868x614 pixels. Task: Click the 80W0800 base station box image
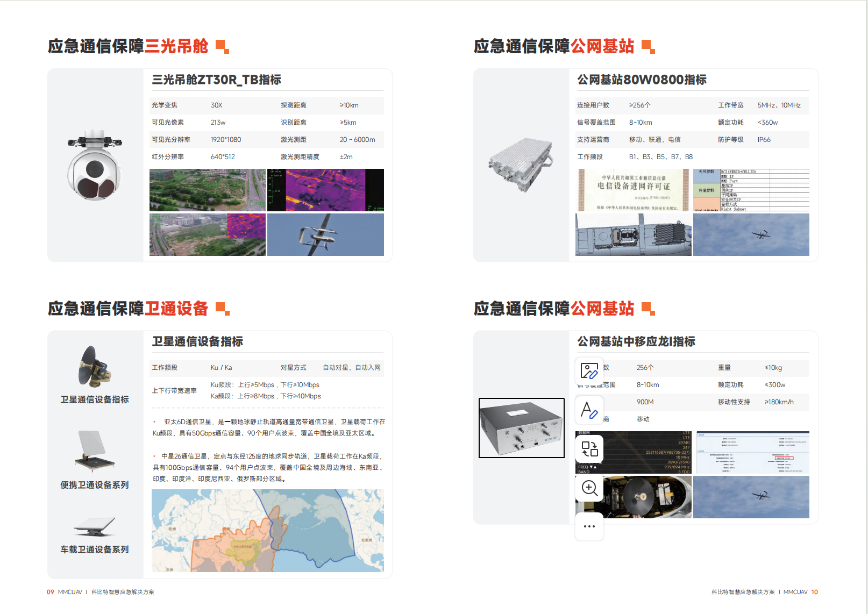(521, 165)
